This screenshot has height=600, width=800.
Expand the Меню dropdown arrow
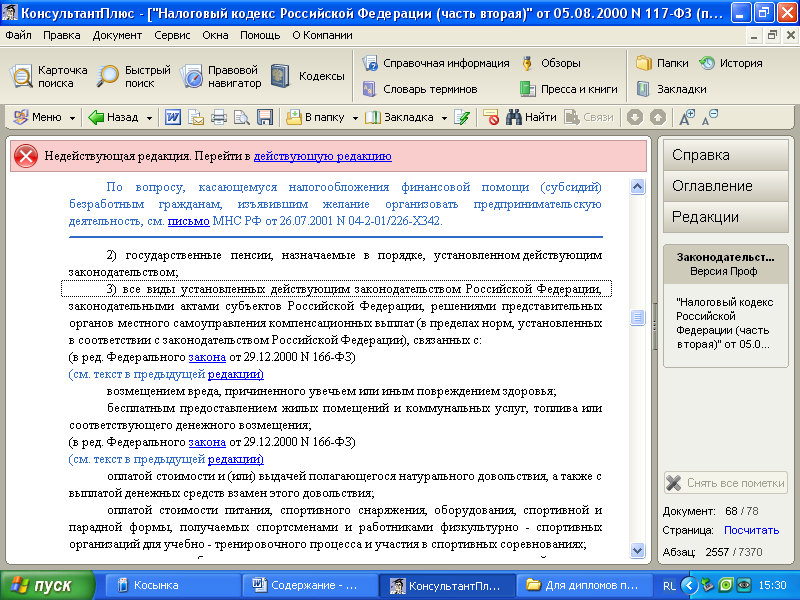click(x=72, y=118)
